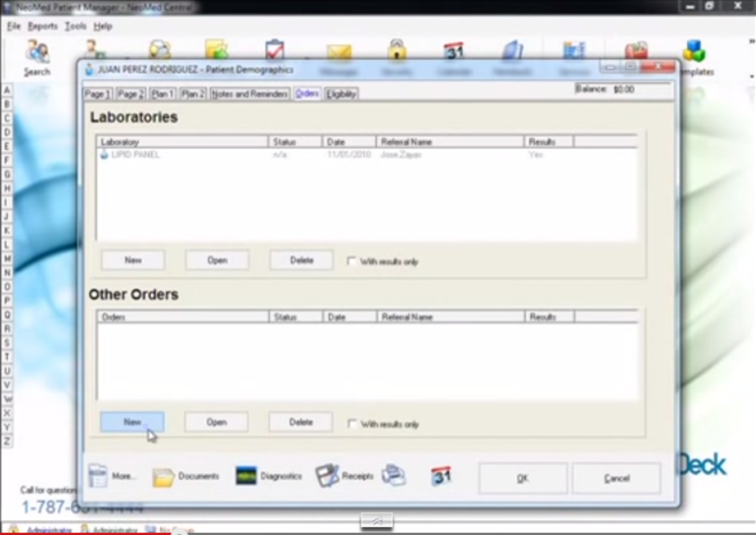The height and width of the screenshot is (535, 756).
Task: Open the File menu
Action: (x=12, y=26)
